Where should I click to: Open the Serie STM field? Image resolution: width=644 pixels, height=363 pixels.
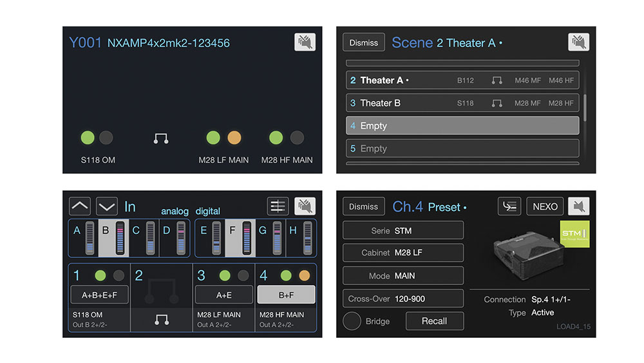(403, 230)
